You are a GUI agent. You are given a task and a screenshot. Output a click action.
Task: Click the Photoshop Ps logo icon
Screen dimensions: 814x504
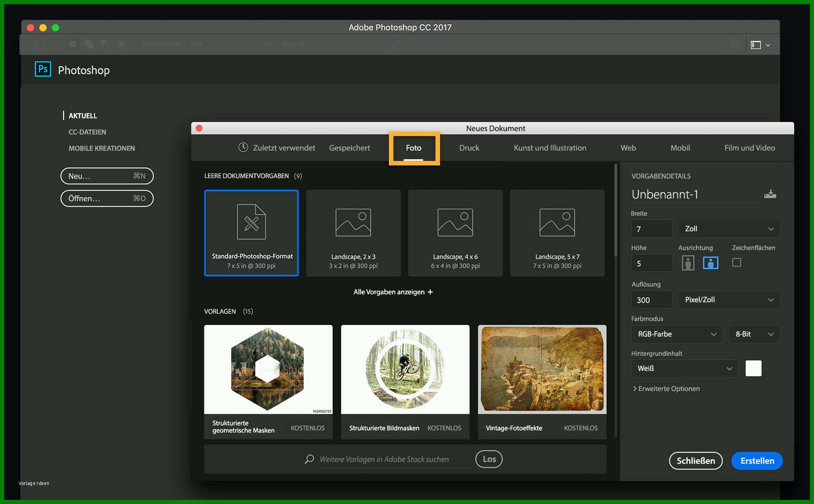(x=43, y=69)
